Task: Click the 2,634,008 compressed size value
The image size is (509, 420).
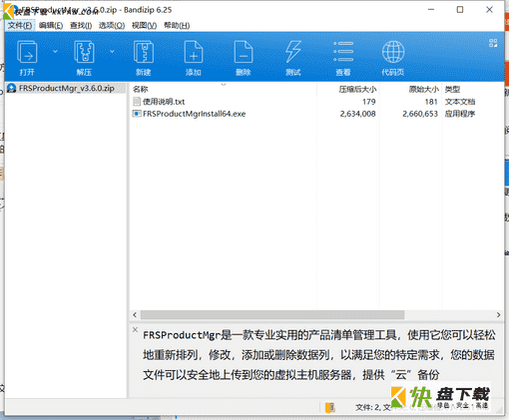Action: (357, 114)
